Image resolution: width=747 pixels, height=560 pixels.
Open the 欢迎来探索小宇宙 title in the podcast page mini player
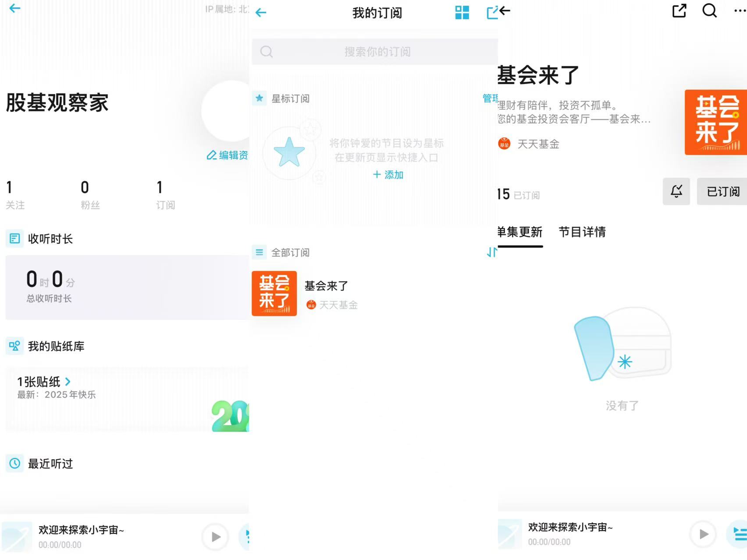pos(570,527)
